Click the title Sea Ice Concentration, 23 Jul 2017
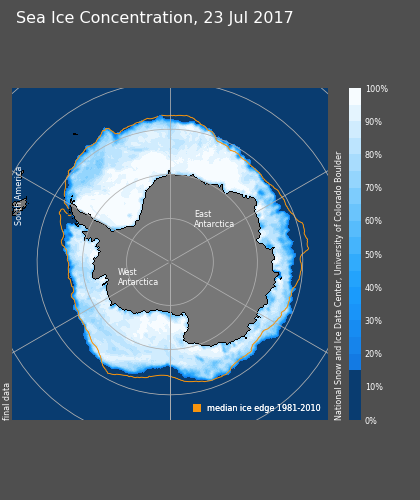This screenshot has width=420, height=500. tap(154, 18)
